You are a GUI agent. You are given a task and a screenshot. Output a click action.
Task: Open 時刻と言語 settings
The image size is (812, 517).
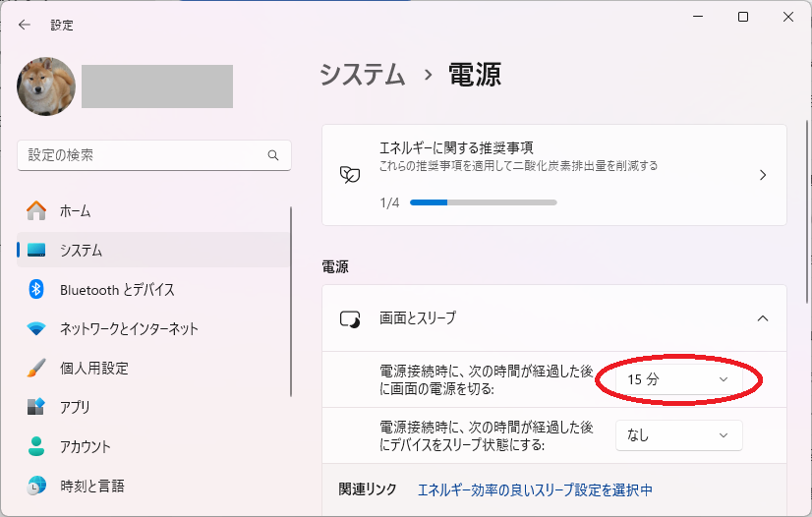tap(153, 486)
